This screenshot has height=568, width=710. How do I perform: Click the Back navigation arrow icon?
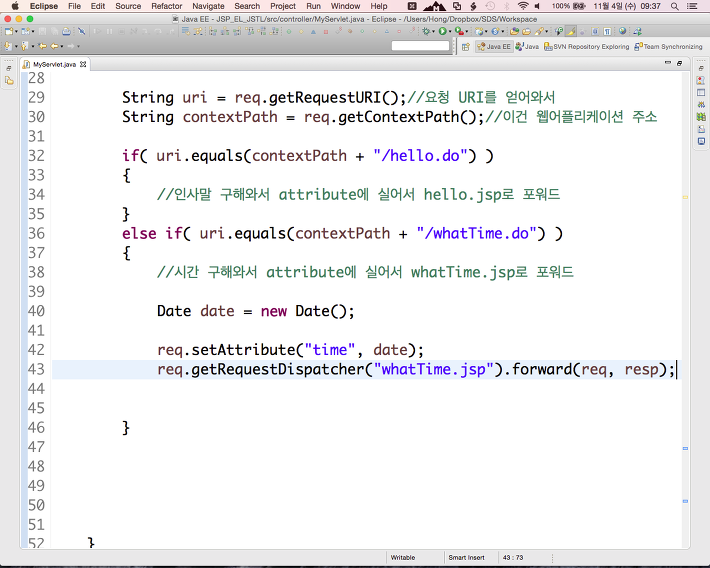click(x=54, y=46)
